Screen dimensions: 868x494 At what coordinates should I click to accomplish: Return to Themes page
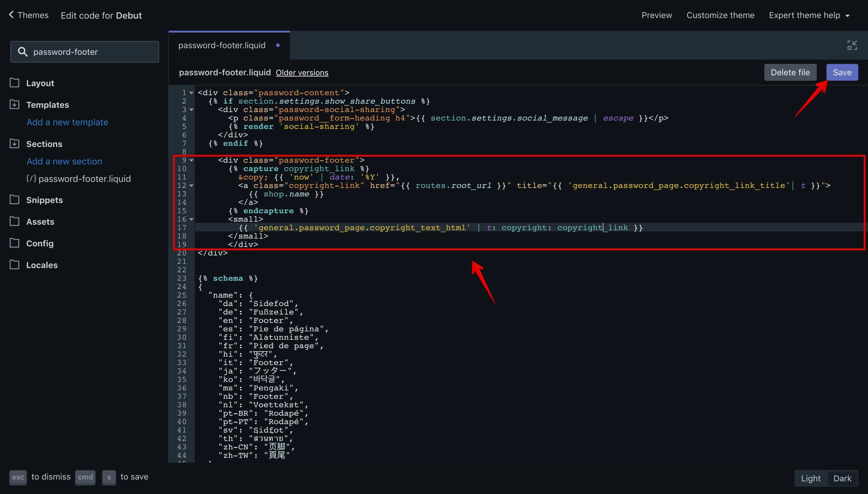tap(33, 15)
